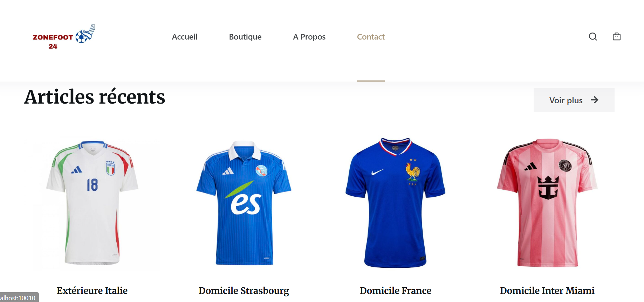Click the ZoneFoot 24 logo
Viewport: 644px width, 302px height.
[64, 37]
